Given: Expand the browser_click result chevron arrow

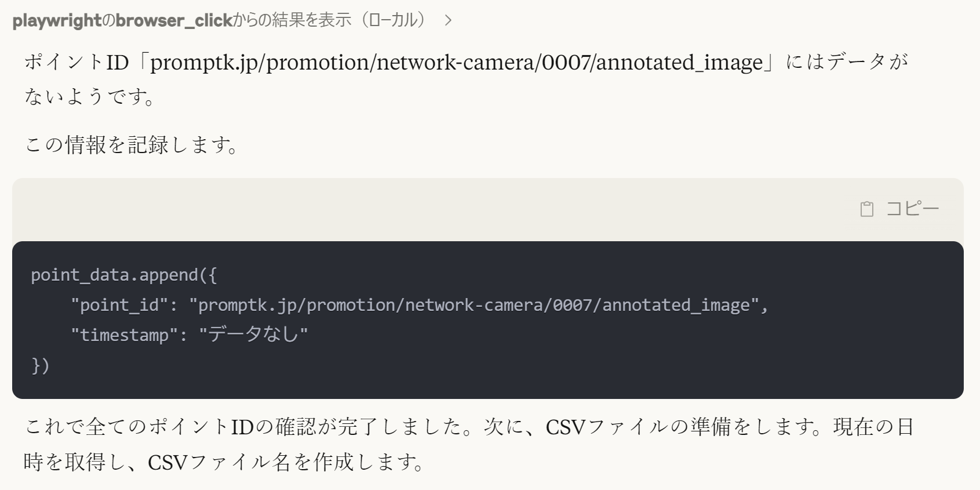Looking at the screenshot, I should (x=447, y=21).
